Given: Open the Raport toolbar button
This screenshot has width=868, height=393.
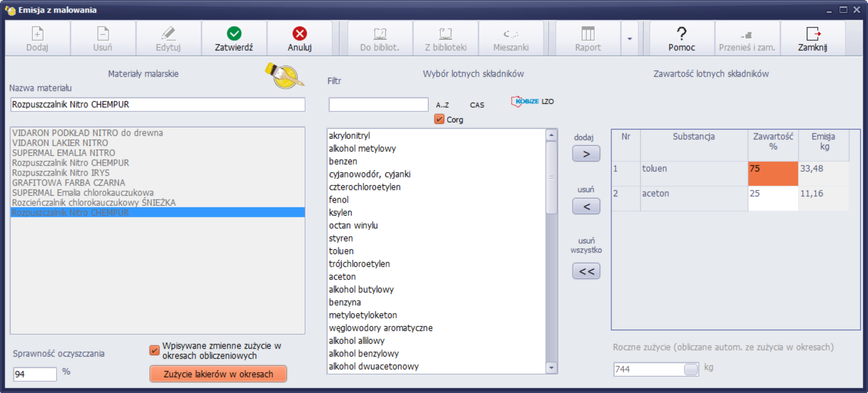Looking at the screenshot, I should (588, 38).
